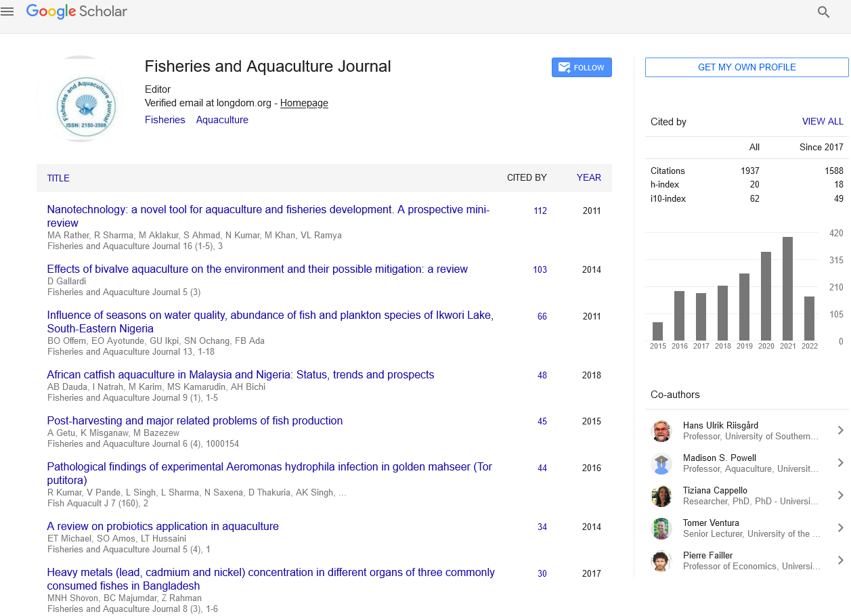Click Madison S. Powell's avatar icon

[661, 464]
